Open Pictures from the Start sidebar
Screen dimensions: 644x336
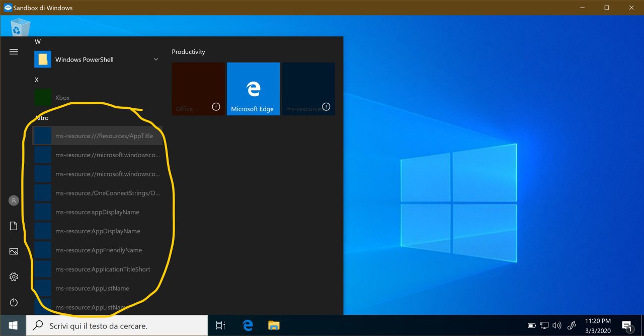pyautogui.click(x=14, y=251)
